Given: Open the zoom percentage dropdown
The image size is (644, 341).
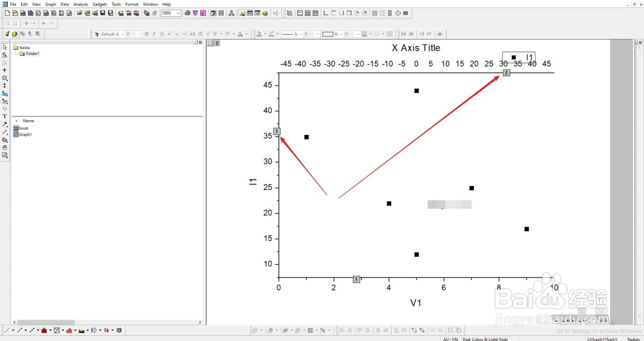Looking at the screenshot, I should pyautogui.click(x=178, y=13).
